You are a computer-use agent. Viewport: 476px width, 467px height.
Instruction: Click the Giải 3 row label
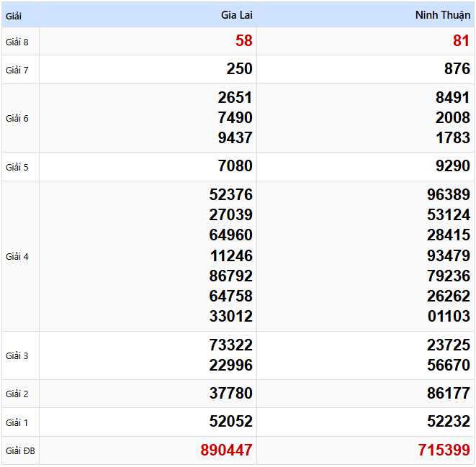[x=17, y=355]
